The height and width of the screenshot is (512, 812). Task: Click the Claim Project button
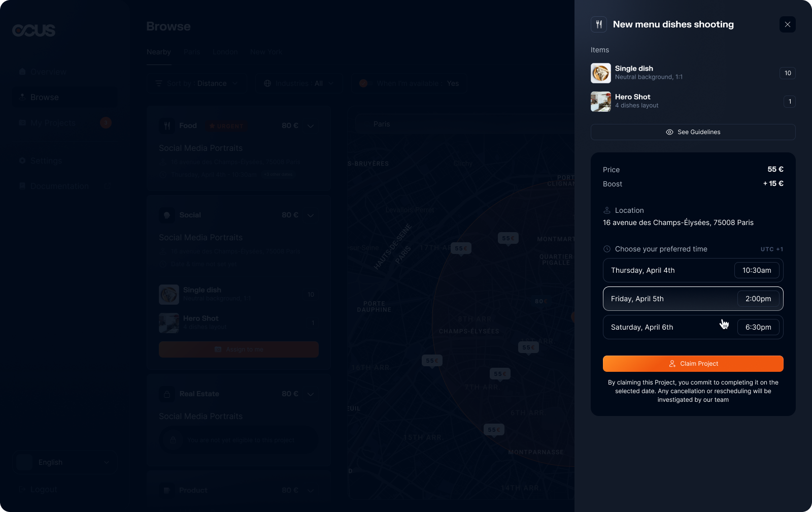click(x=693, y=364)
